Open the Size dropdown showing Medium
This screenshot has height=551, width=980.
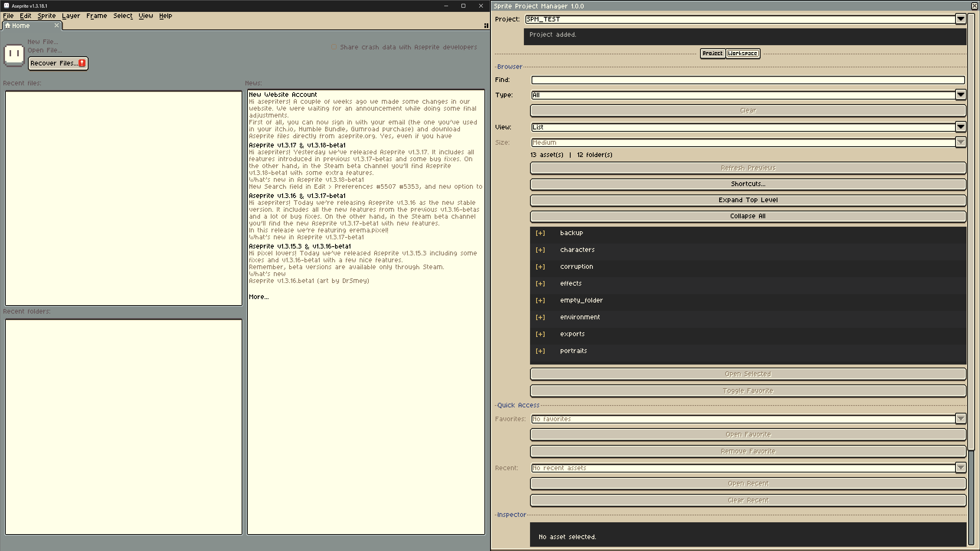point(960,142)
